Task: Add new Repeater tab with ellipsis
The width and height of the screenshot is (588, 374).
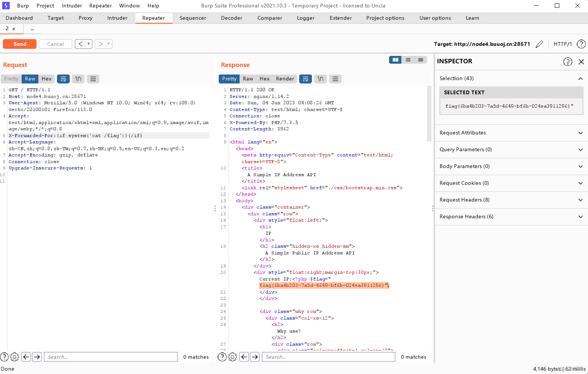Action: pos(32,29)
